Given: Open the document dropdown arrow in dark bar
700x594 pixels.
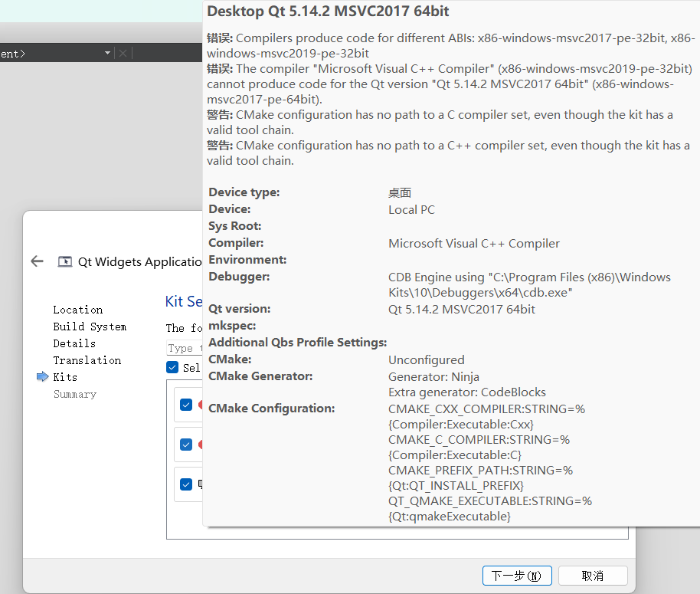Looking at the screenshot, I should click(x=107, y=53).
